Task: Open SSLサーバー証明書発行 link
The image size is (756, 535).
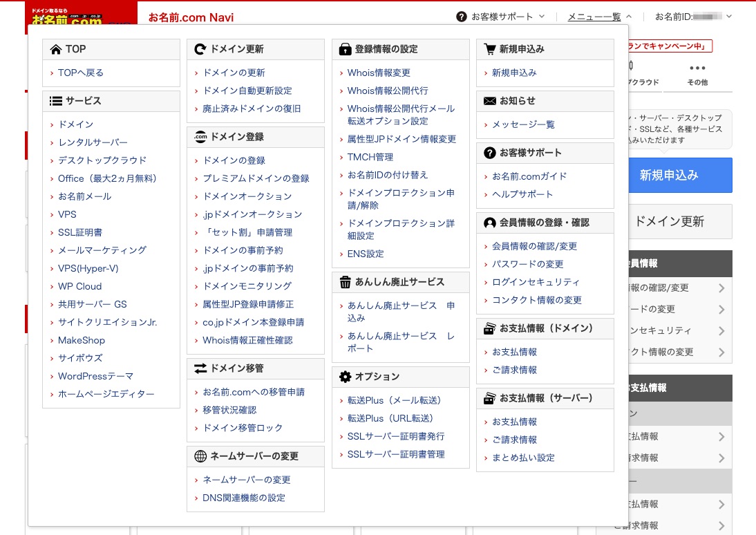Action: click(396, 437)
